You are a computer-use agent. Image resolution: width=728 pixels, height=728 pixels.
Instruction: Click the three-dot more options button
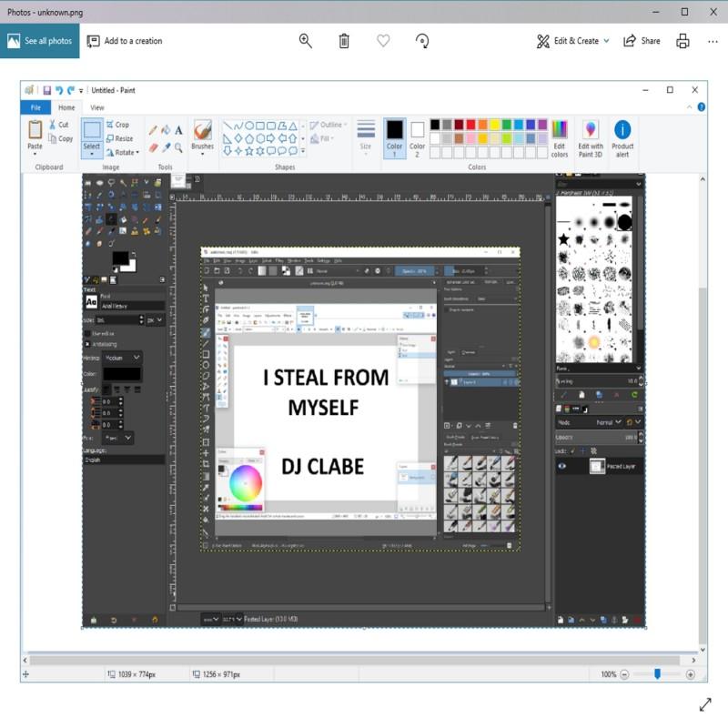(713, 41)
